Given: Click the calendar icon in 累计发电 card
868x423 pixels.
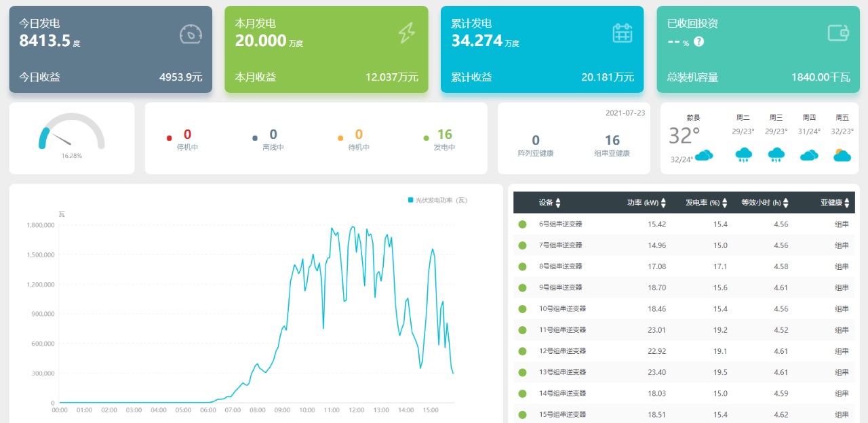Looking at the screenshot, I should tap(622, 33).
